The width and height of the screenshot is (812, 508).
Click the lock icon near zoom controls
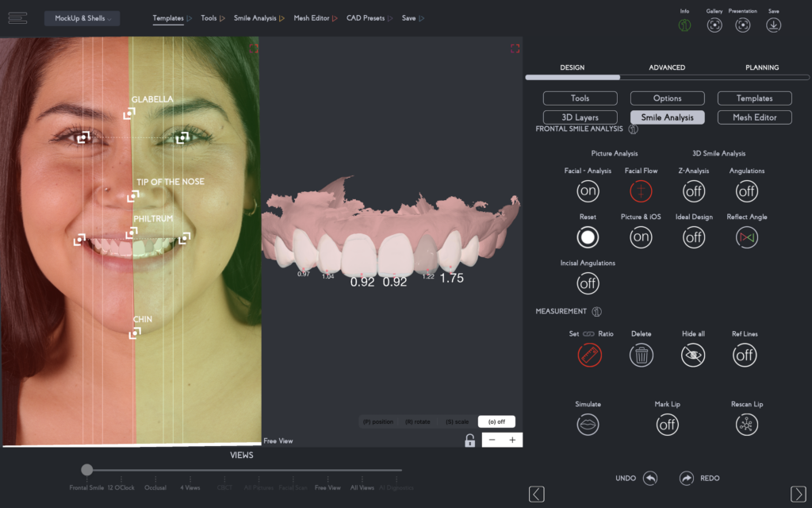469,440
